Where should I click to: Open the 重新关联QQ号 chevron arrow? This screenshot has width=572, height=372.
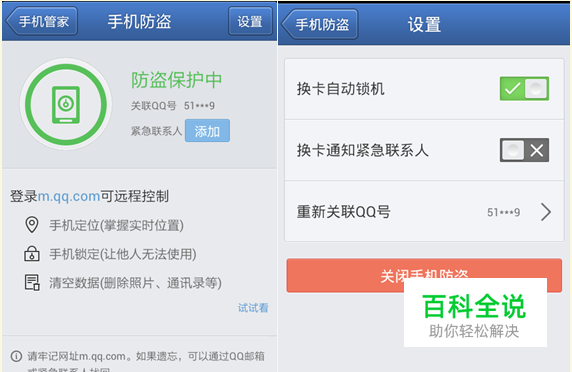click(546, 212)
